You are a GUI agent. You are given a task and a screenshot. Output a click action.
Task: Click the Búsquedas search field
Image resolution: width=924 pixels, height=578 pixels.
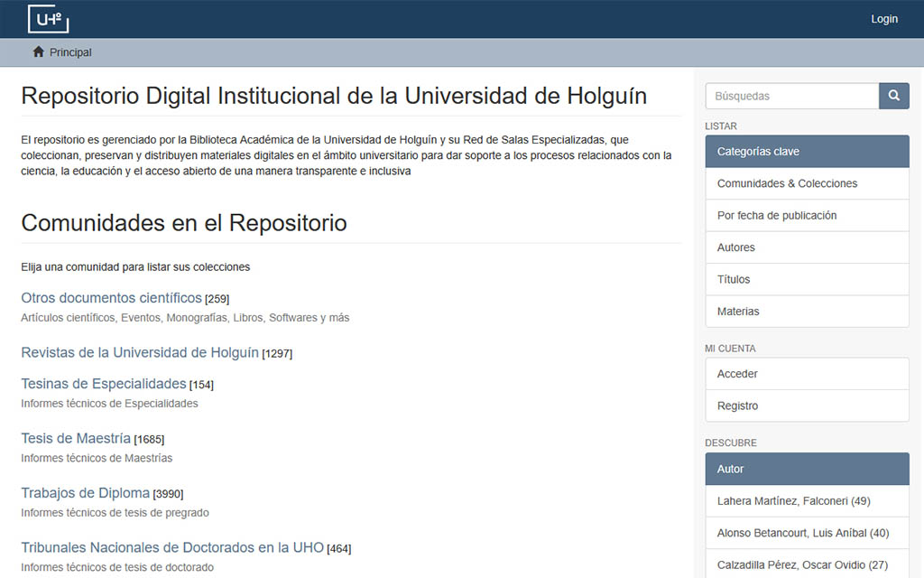[x=791, y=96]
